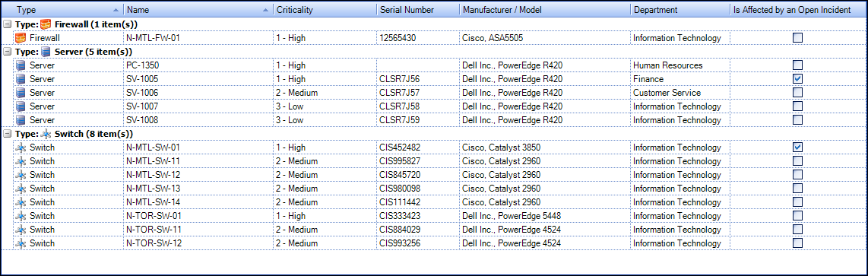Click the server icon in the SV-1006 row
Viewport: 868px width, 276px height.
tap(21, 93)
